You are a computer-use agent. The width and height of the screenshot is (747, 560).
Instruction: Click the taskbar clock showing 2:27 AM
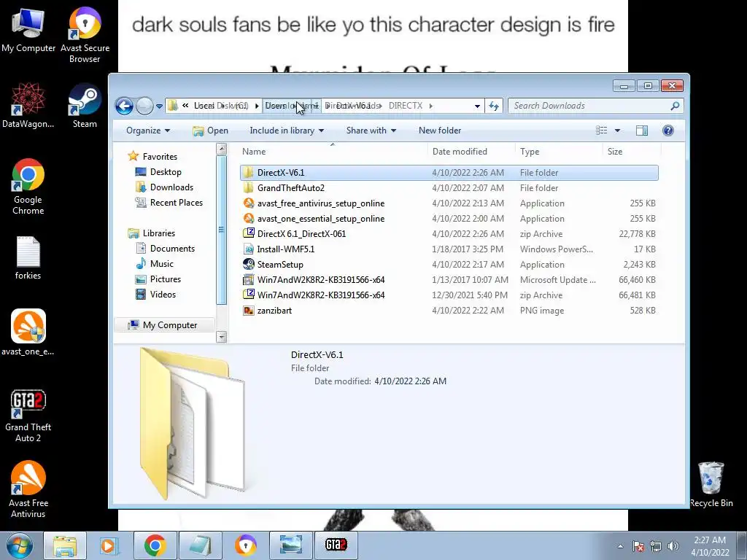click(710, 545)
